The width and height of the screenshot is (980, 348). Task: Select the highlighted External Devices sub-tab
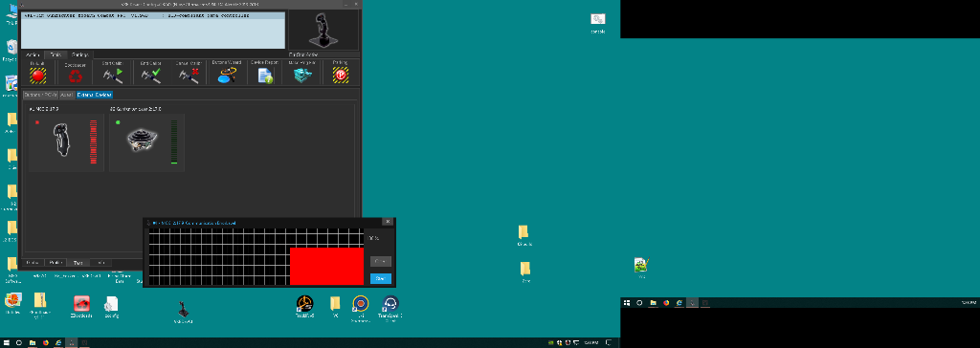tap(95, 95)
